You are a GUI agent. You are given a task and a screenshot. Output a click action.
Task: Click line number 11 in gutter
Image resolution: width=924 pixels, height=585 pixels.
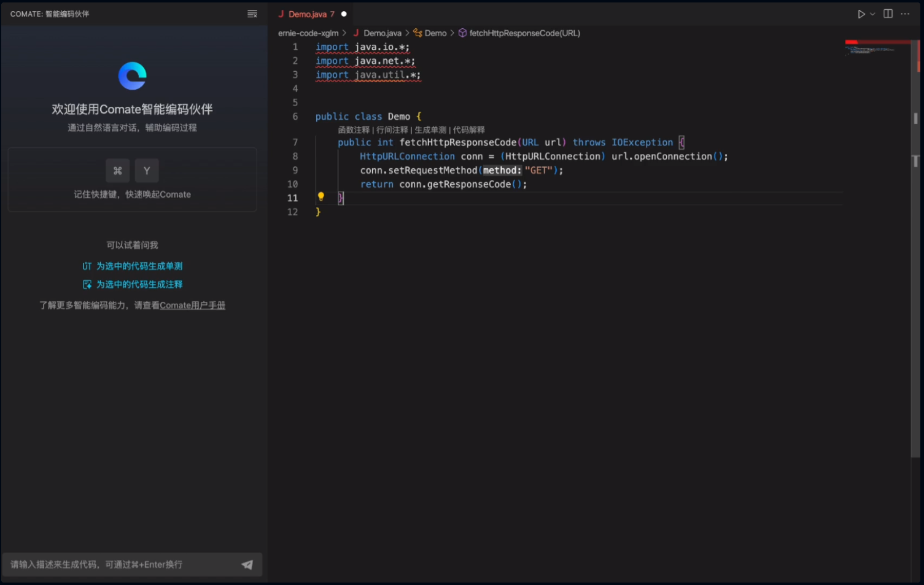pos(292,198)
